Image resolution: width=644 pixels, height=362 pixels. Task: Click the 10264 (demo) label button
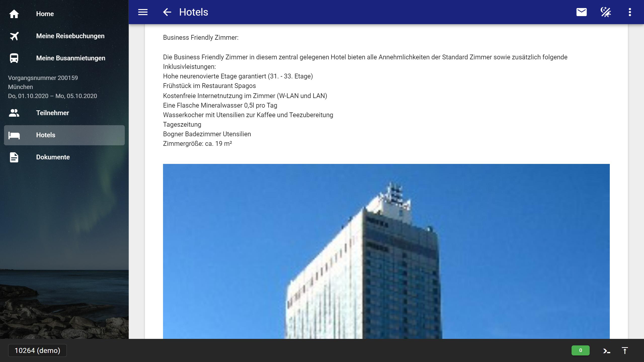click(x=37, y=350)
